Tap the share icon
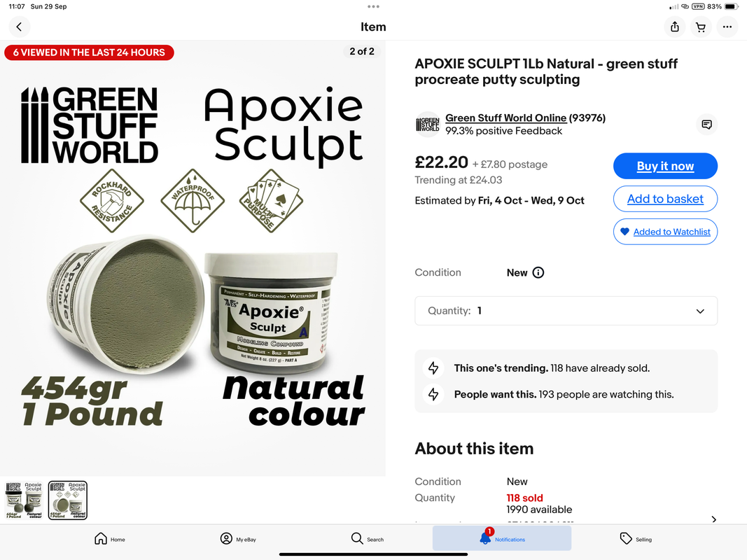The height and width of the screenshot is (560, 747). [675, 27]
